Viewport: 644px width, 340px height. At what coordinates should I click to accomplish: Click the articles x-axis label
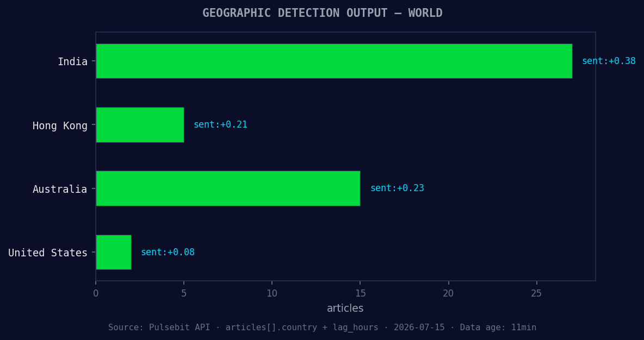click(345, 308)
